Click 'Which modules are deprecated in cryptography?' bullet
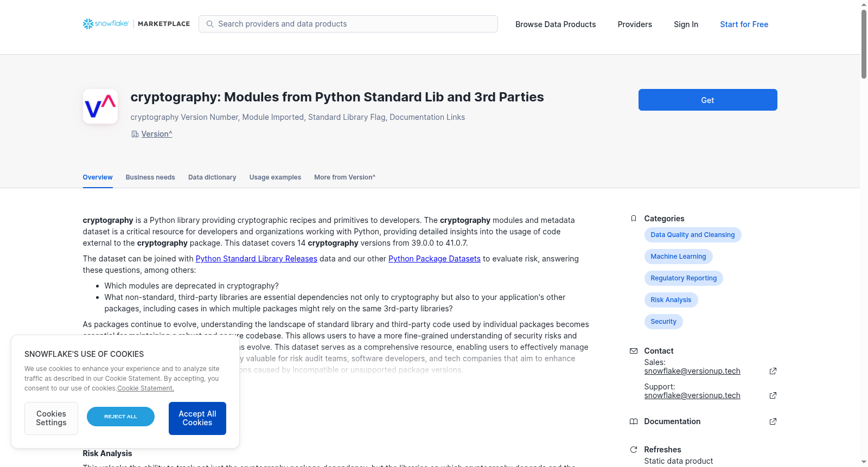Viewport: 868px width, 467px height. 192,286
